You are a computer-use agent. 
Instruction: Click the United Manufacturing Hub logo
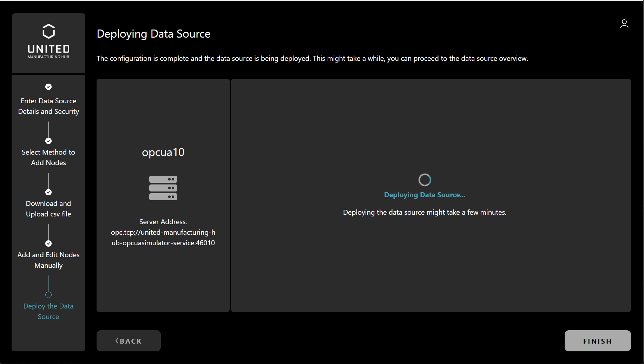point(48,41)
